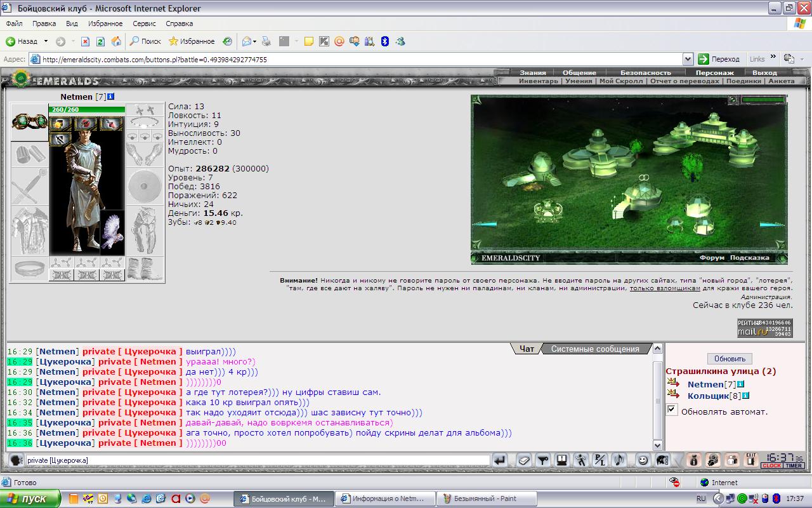Click player name "Кольщик" in street list
Image resolution: width=812 pixels, height=508 pixels.
tap(707, 396)
